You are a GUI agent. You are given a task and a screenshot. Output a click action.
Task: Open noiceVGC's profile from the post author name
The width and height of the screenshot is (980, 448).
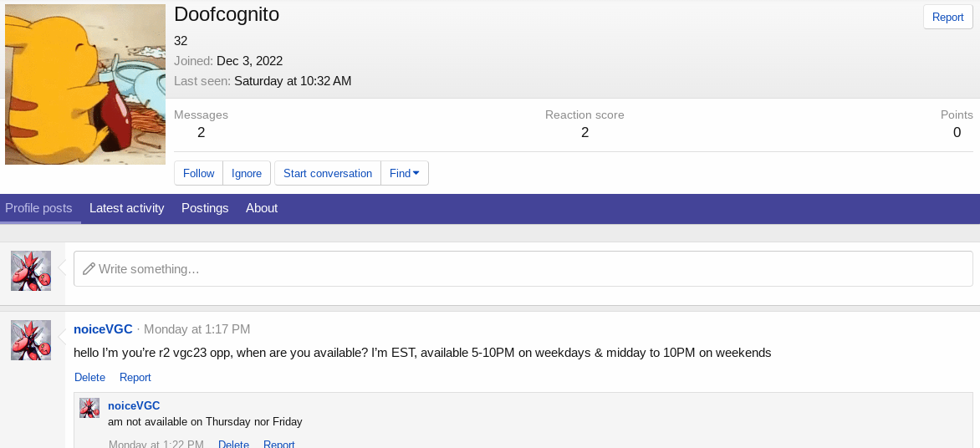103,329
